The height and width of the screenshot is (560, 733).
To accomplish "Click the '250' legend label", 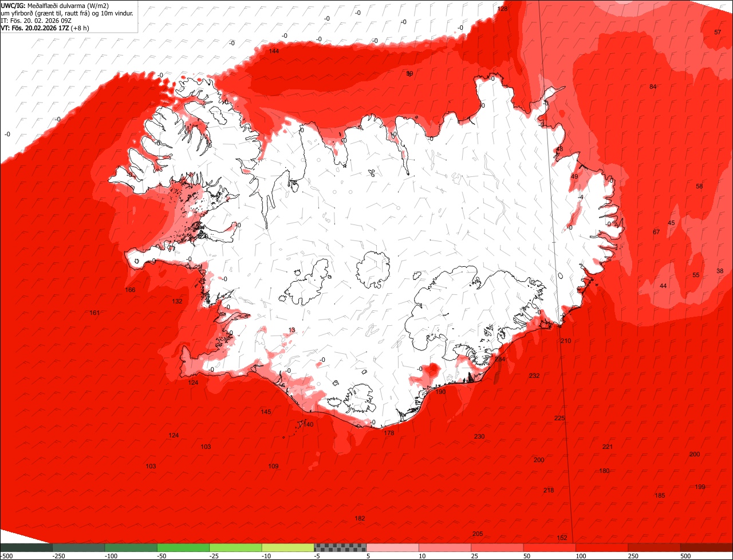I will [633, 556].
